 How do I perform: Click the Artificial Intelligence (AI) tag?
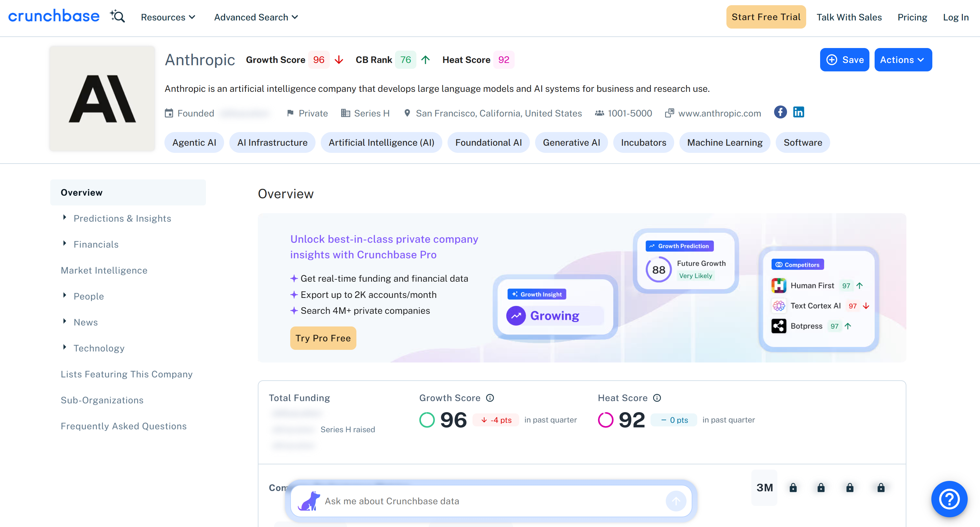pyautogui.click(x=381, y=142)
